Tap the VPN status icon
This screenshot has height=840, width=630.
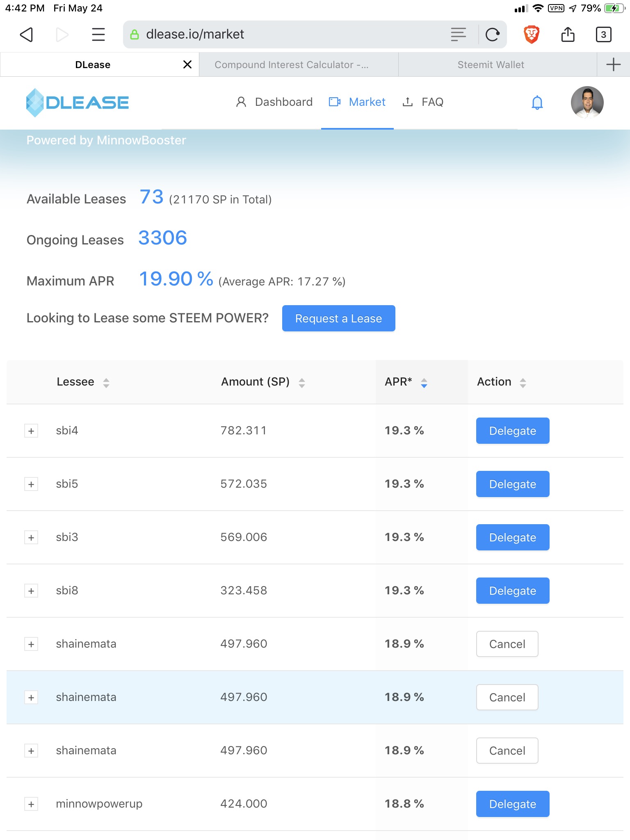[x=556, y=8]
